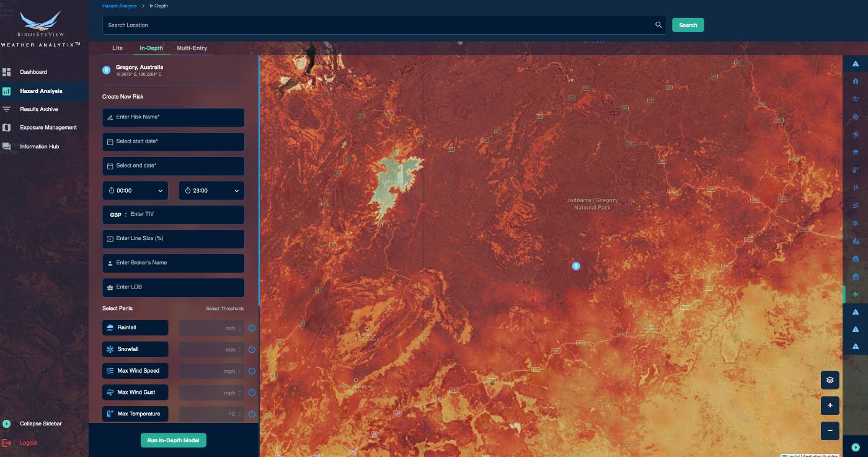Zoom in with the map plus button
Image resolution: width=868 pixels, height=457 pixels.
click(830, 406)
